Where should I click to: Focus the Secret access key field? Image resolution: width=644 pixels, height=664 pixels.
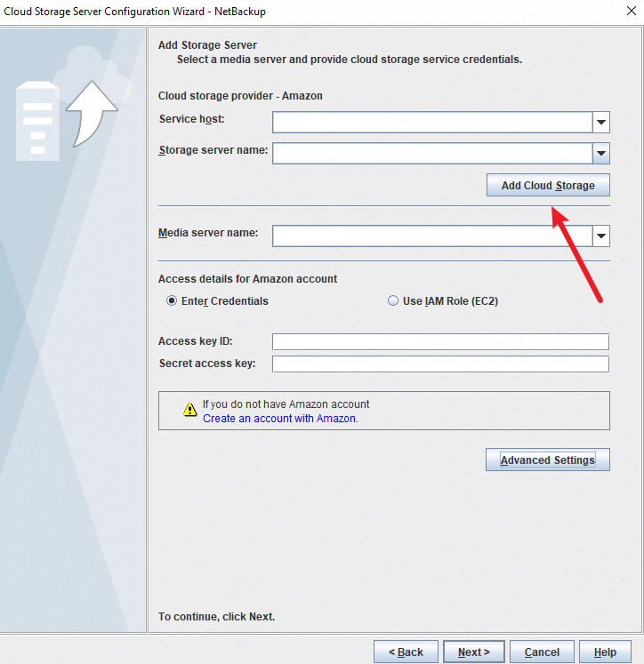[440, 364]
